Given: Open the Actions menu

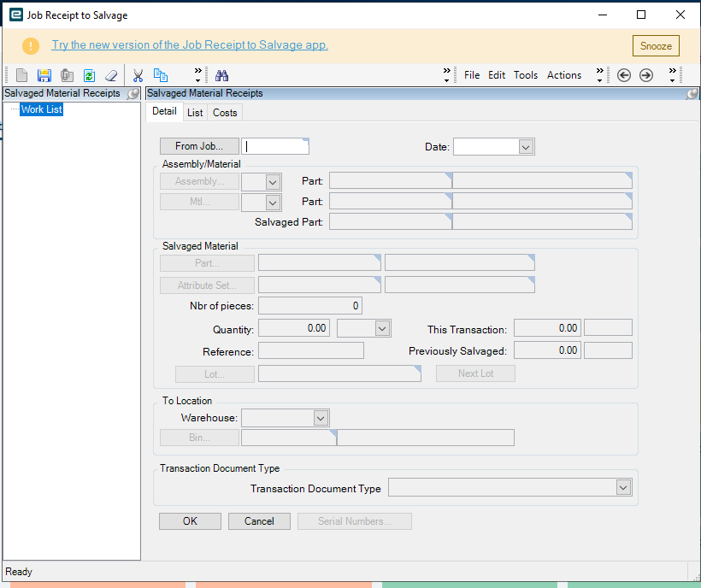Looking at the screenshot, I should coord(564,75).
